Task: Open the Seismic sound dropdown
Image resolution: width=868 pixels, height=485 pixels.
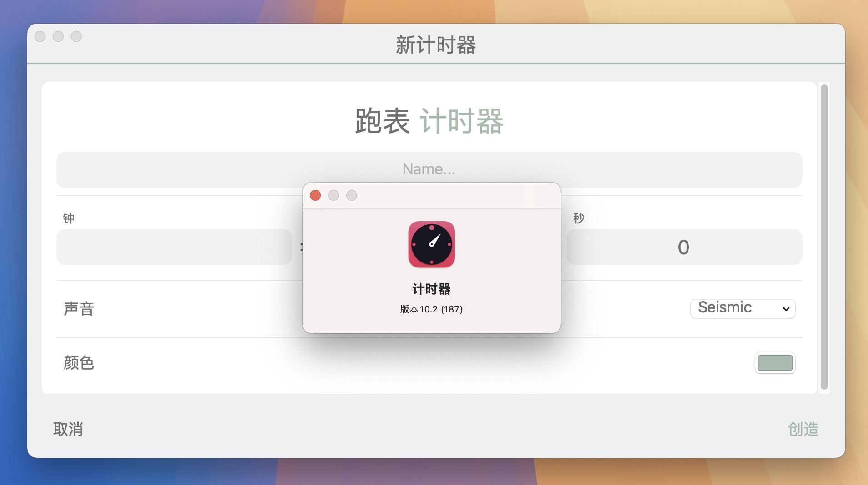Action: [x=743, y=308]
